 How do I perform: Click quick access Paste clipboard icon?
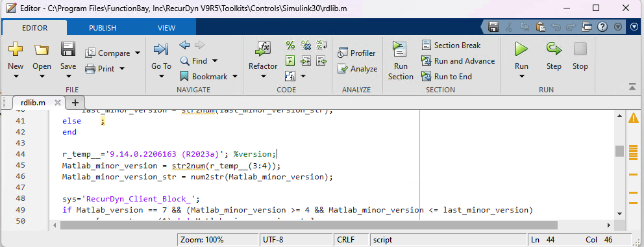point(540,27)
